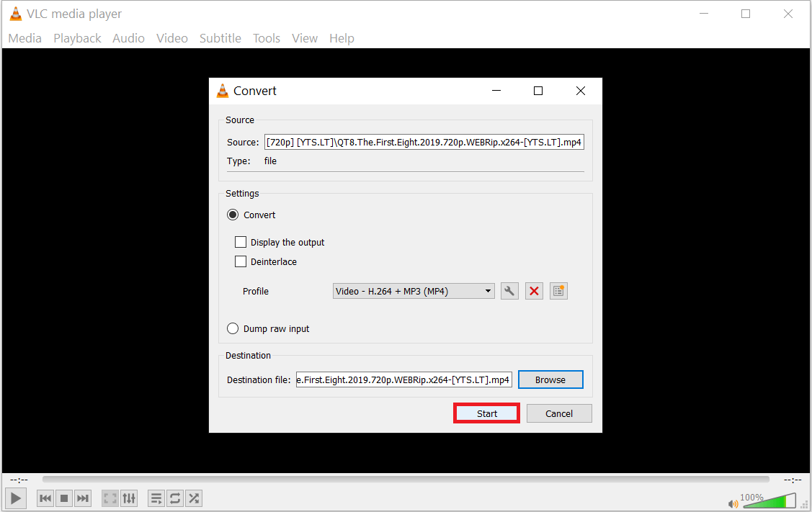Enable Display the output checkbox
Screen dimensions: 812x512
pos(241,242)
